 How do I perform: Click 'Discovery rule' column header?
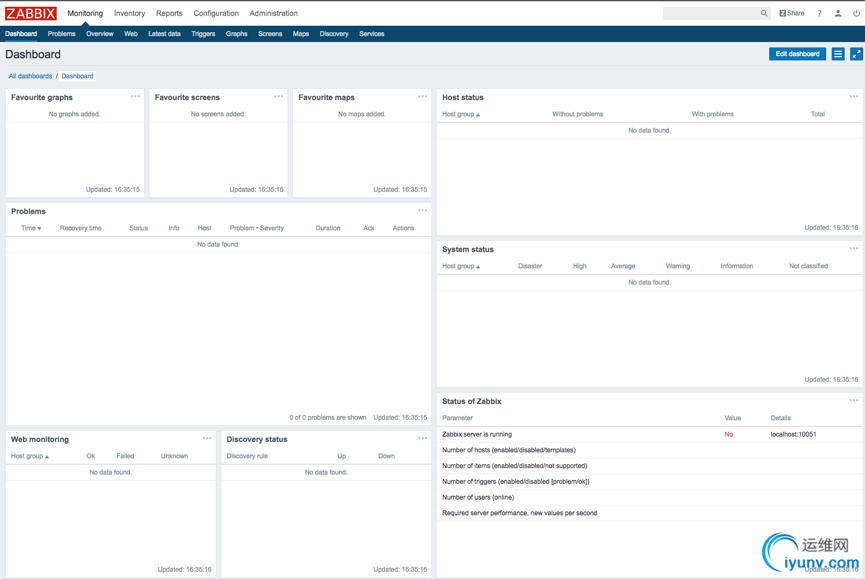(x=247, y=456)
